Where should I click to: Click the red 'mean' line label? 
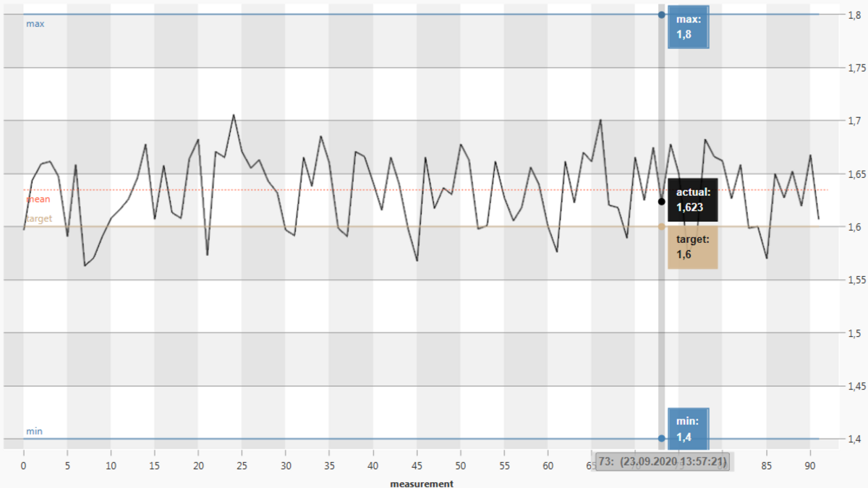[38, 199]
